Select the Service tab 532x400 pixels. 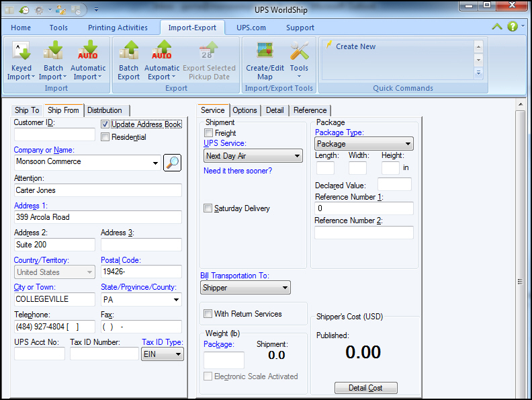pos(213,110)
